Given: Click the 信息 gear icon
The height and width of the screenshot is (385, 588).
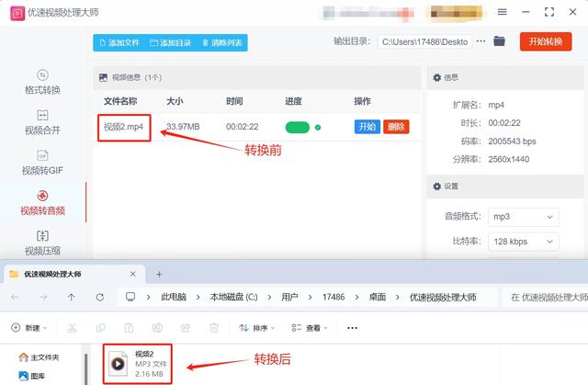Looking at the screenshot, I should pos(437,77).
